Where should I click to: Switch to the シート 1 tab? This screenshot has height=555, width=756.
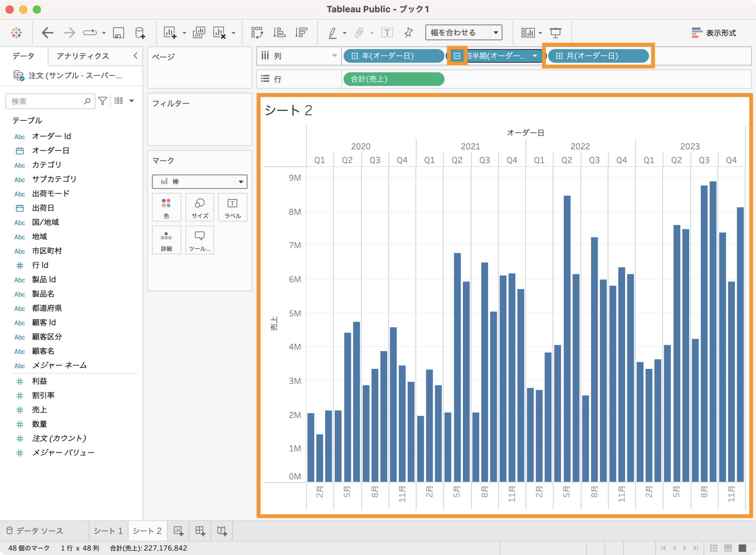tap(108, 531)
